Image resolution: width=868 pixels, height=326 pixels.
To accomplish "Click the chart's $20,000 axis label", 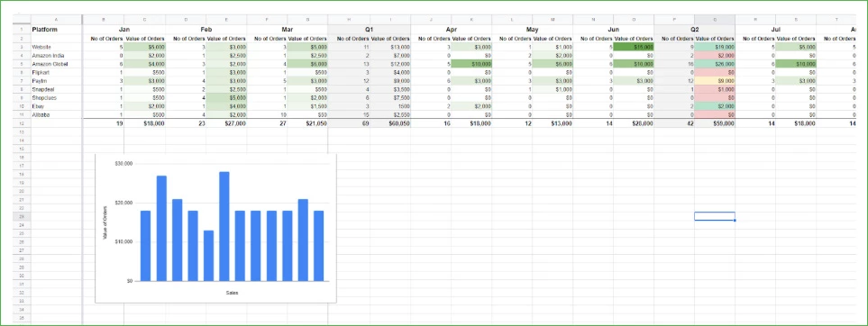I will pyautogui.click(x=123, y=203).
